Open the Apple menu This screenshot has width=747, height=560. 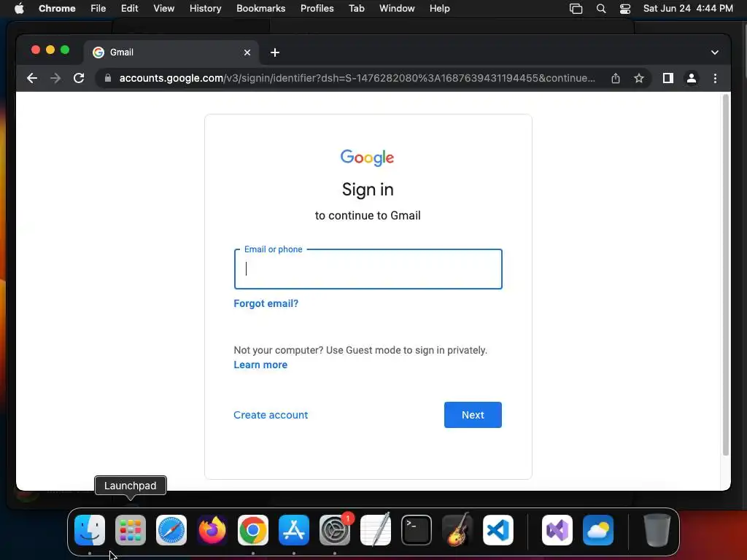point(19,9)
